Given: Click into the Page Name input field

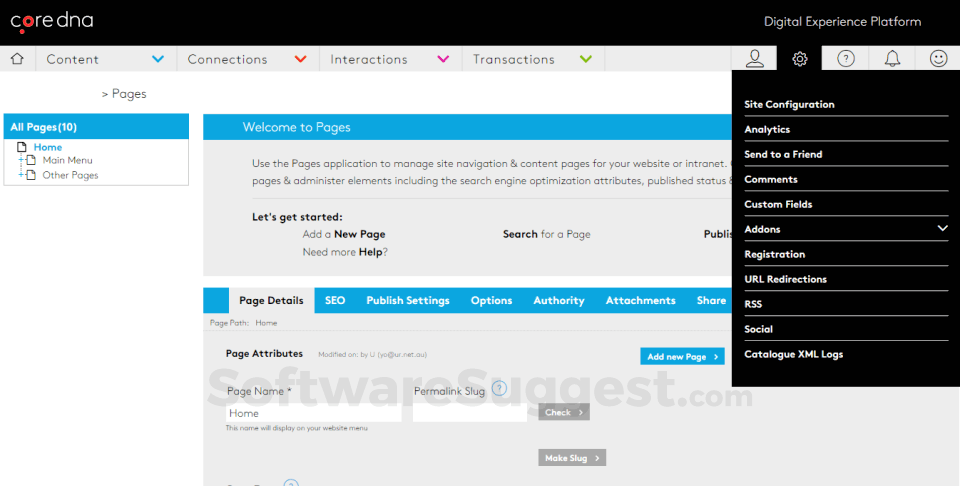Looking at the screenshot, I should tap(313, 413).
